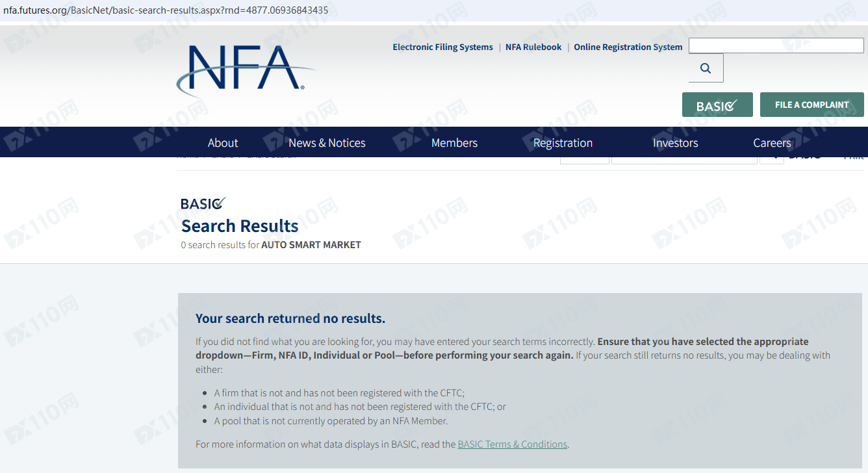The width and height of the screenshot is (868, 473).
Task: Open the Careers menu
Action: (772, 143)
